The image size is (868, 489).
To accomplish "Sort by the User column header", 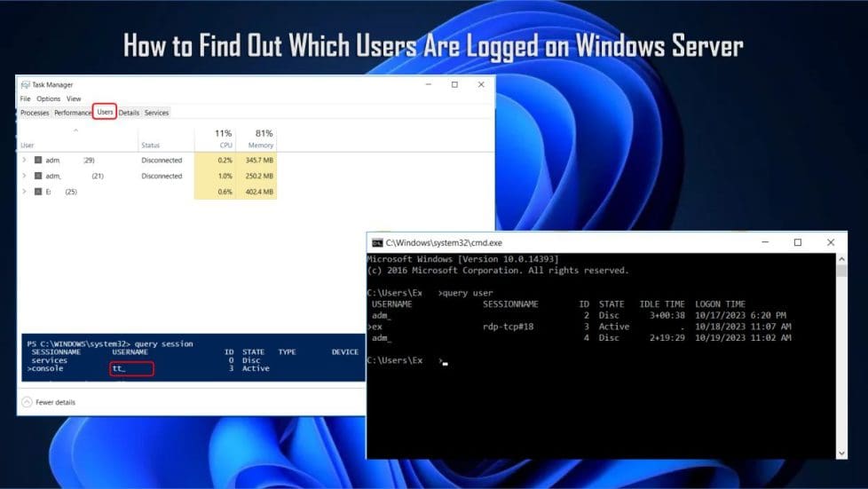I will [28, 145].
